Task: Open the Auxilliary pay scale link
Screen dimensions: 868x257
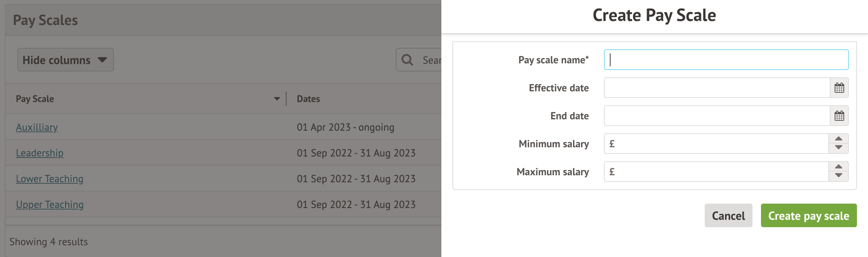Action: click(37, 127)
